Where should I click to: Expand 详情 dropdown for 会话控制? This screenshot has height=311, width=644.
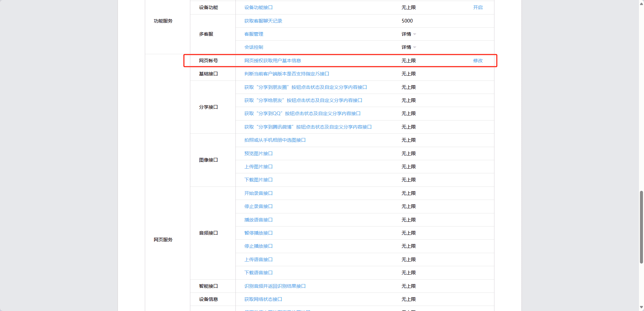click(409, 47)
